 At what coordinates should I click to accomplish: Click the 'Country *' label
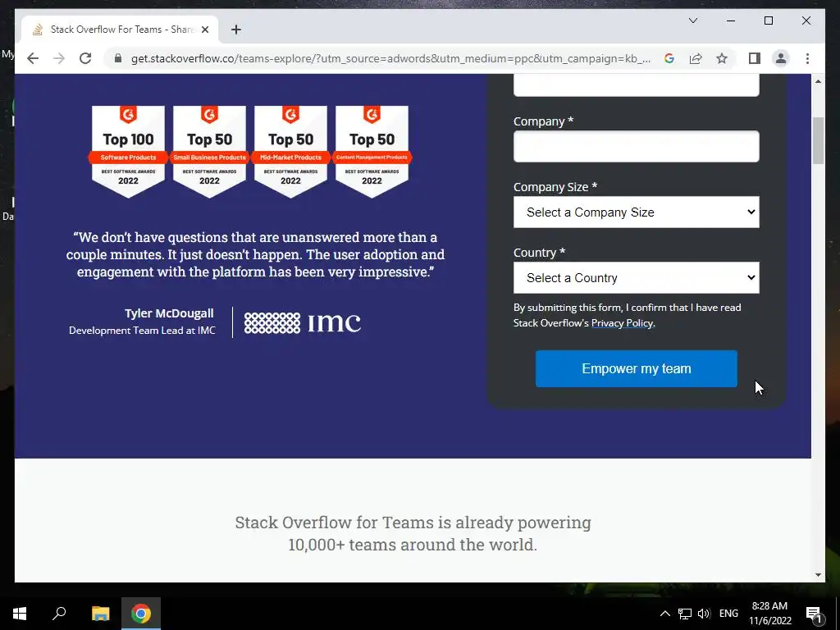coord(540,253)
